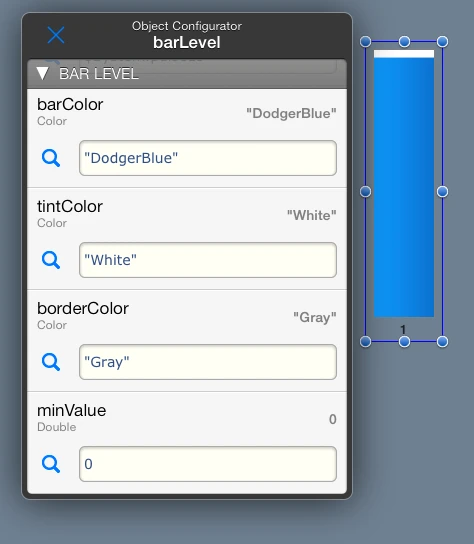Click the BAR LEVEL section header label
The image size is (474, 544).
(99, 74)
